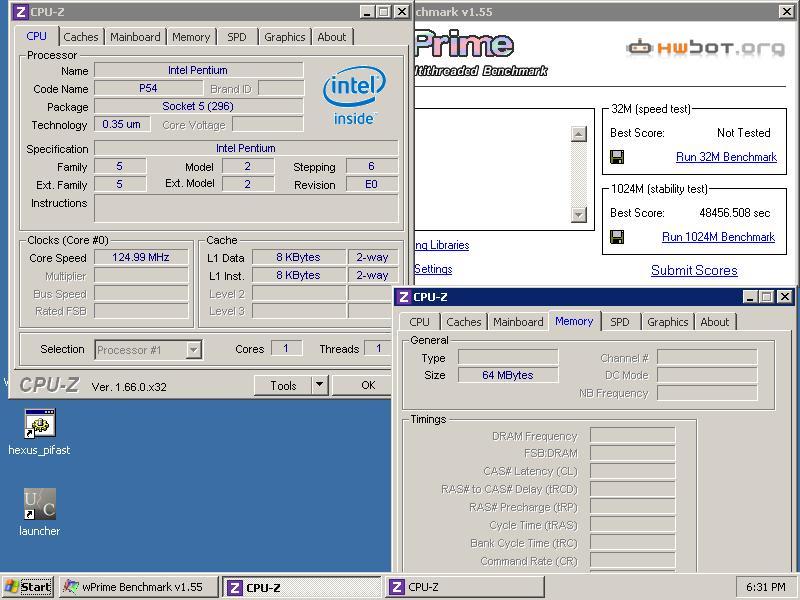Click the Technology field 0.35 um

[122, 124]
